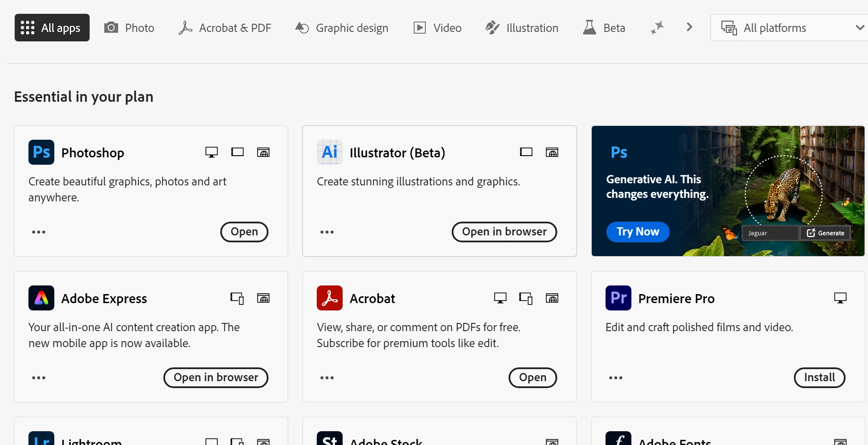This screenshot has width=868, height=445.
Task: Click Acrobat's web platform icon
Action: click(552, 298)
